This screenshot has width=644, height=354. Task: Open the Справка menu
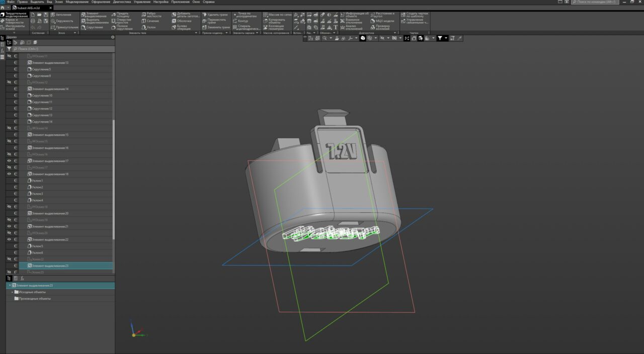pos(208,2)
